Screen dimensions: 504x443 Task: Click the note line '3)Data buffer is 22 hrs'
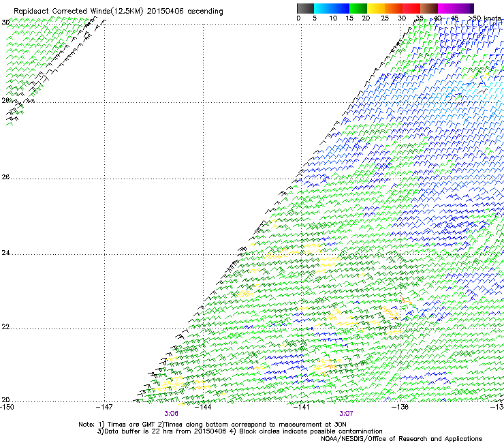coord(240,431)
